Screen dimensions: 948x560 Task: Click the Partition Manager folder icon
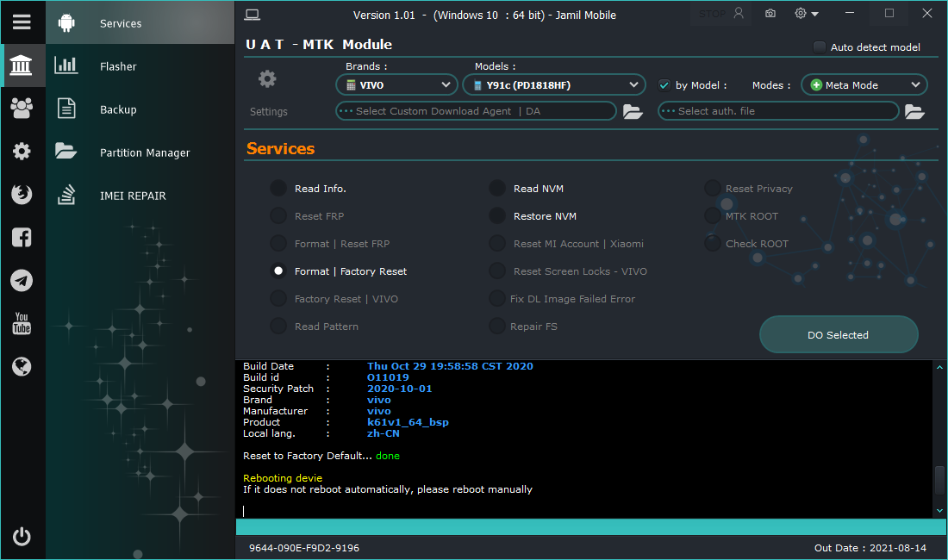click(x=65, y=151)
